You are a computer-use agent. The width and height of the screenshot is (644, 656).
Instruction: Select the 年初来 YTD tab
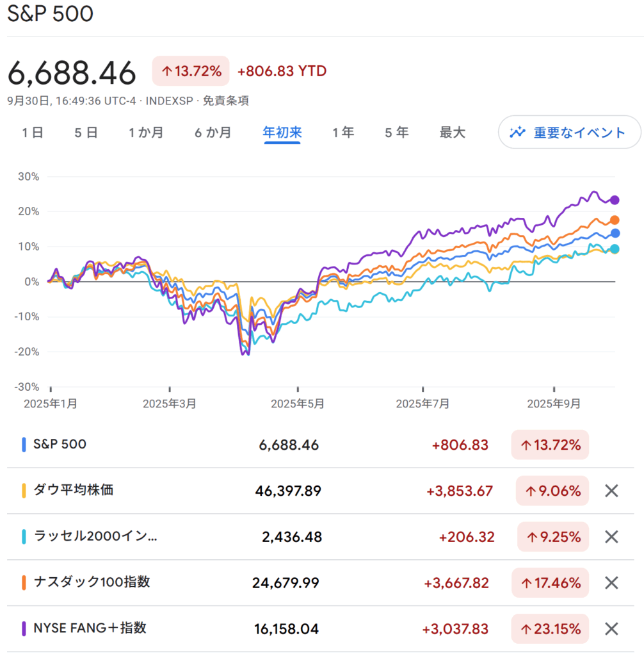coord(282,133)
